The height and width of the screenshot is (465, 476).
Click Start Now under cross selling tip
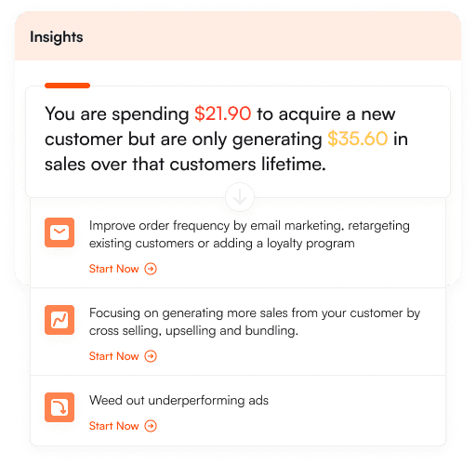click(x=113, y=356)
